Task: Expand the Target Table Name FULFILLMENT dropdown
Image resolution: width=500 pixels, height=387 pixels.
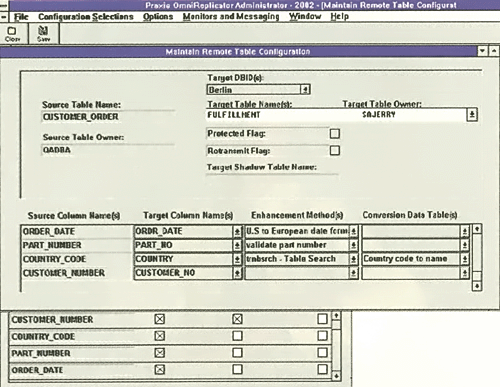Action: pyautogui.click(x=472, y=115)
